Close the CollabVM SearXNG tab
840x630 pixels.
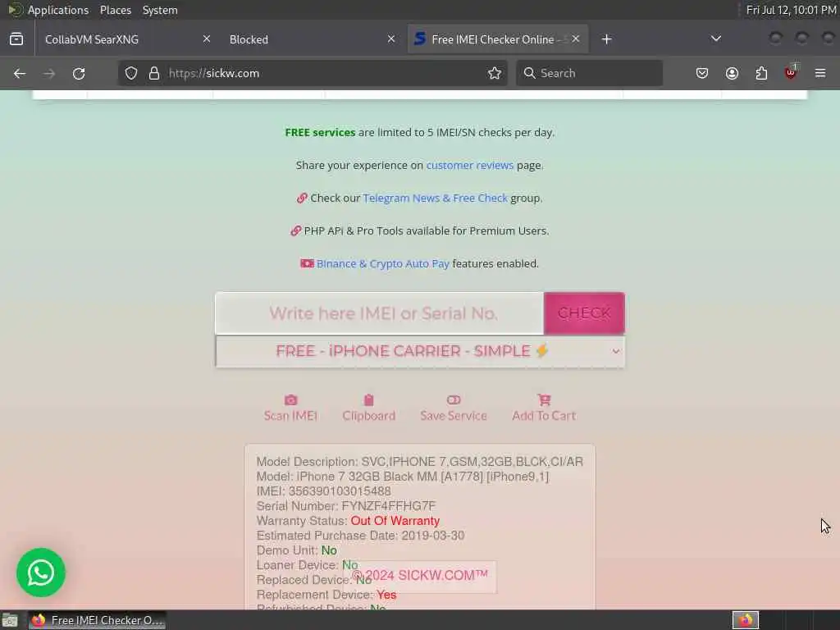click(x=206, y=39)
